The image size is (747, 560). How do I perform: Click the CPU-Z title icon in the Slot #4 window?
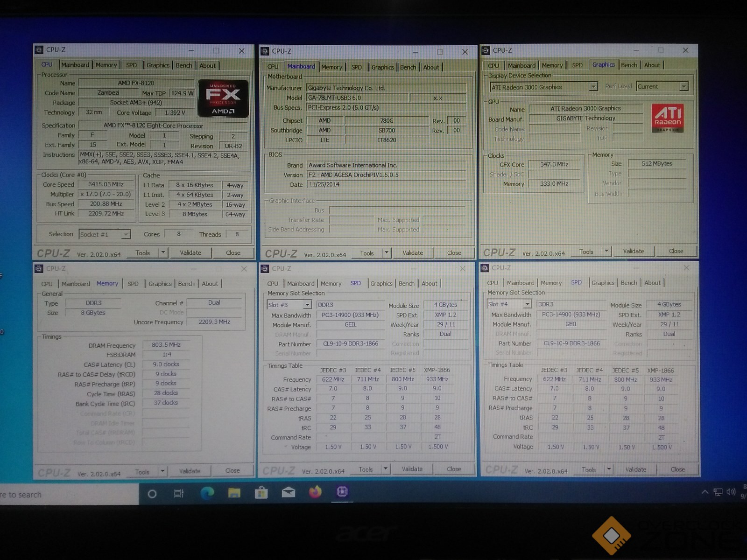[x=485, y=268]
